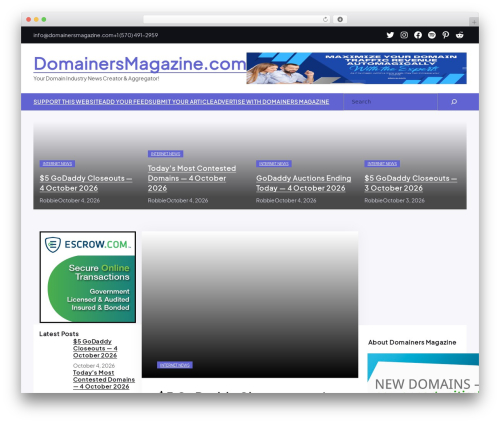Viewport: 500px width, 423px height.
Task: Open GoDaddy Auctions Ending Today featured post
Action: pyautogui.click(x=303, y=183)
